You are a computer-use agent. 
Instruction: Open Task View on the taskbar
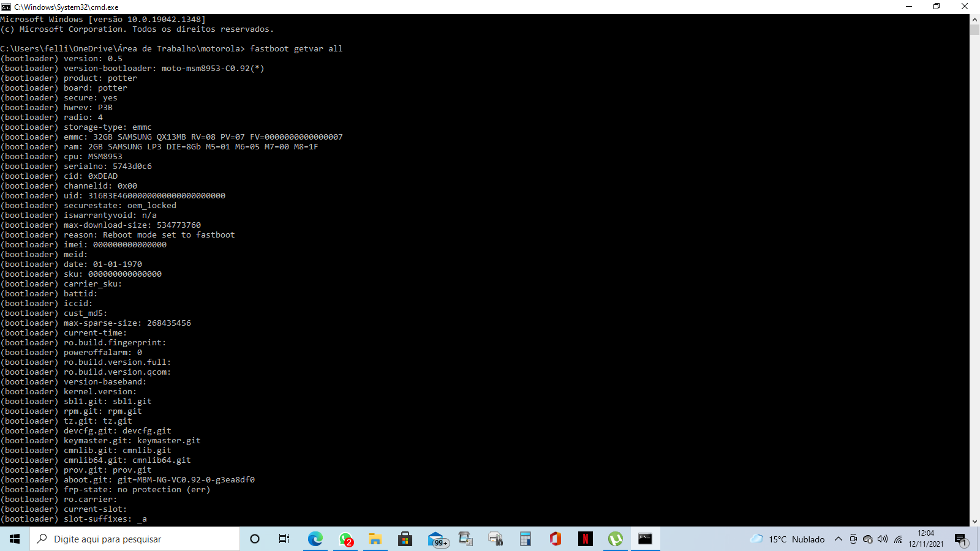(284, 539)
